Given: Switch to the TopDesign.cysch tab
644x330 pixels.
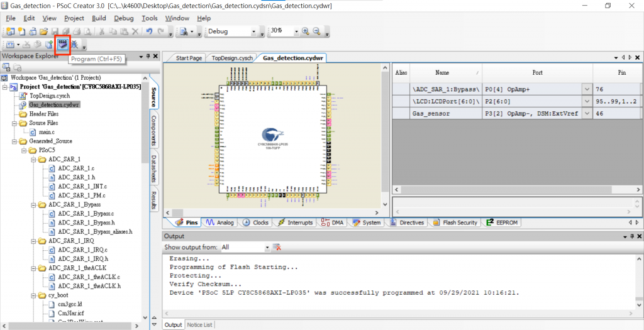Looking at the screenshot, I should [x=232, y=58].
